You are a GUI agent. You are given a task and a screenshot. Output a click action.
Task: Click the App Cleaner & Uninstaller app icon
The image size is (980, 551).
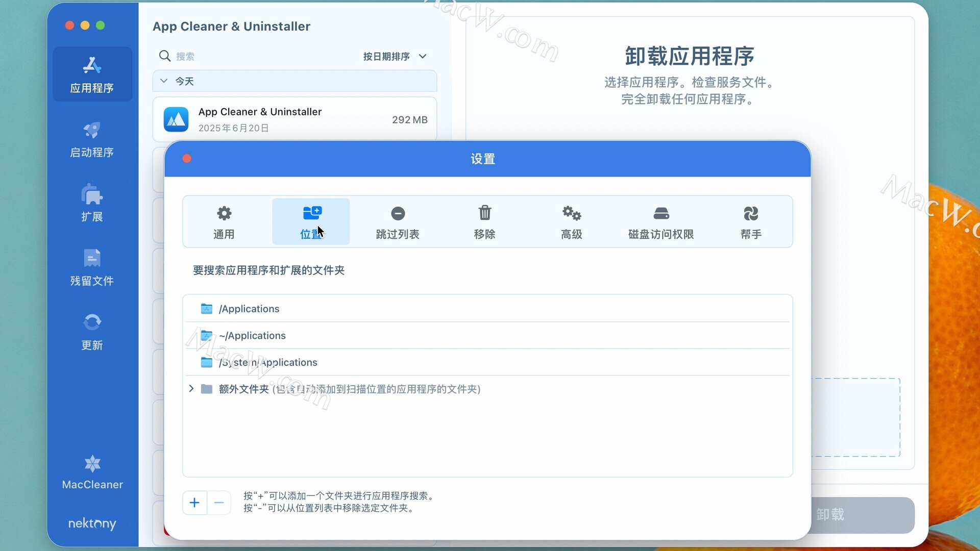click(x=176, y=119)
